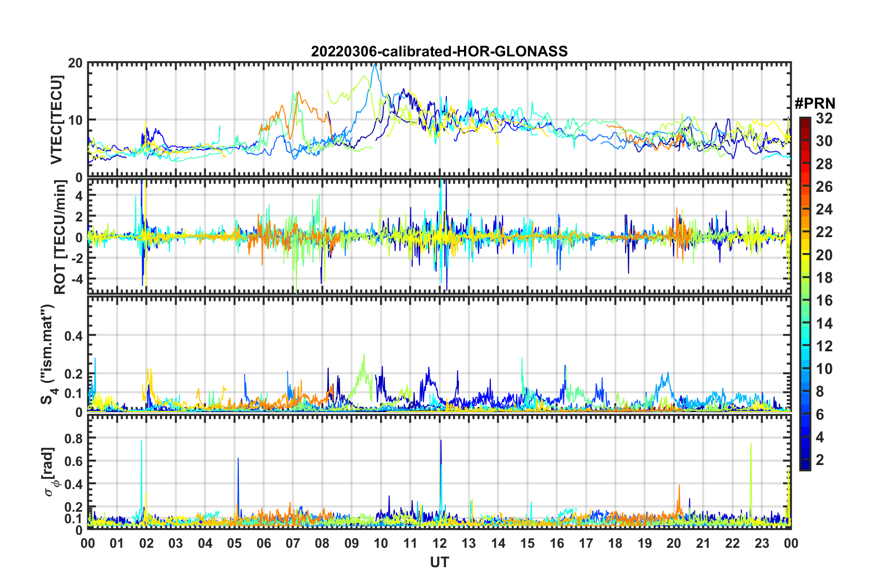This screenshot has width=879, height=588.
Task: Click the "20" tick on the VTEC y-axis
Action: [75, 63]
